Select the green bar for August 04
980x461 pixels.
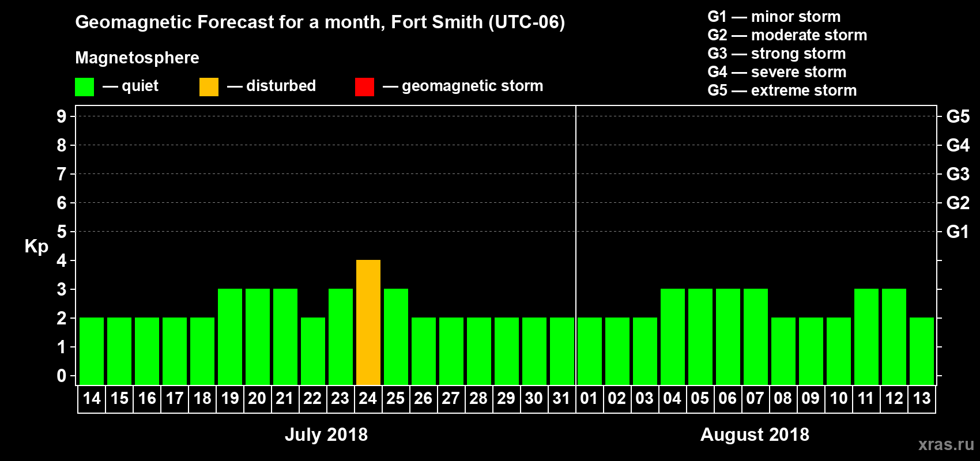coord(673,337)
